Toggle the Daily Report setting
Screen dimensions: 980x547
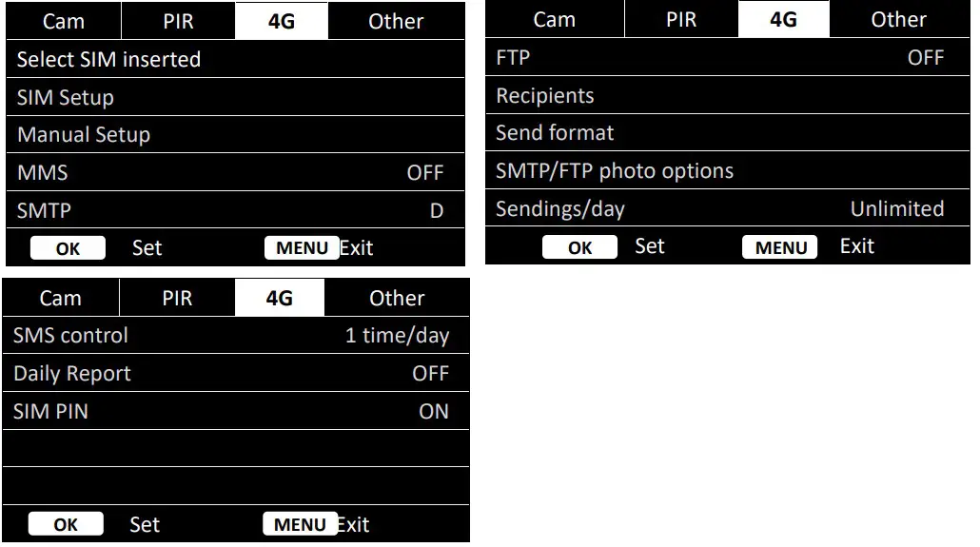(233, 374)
